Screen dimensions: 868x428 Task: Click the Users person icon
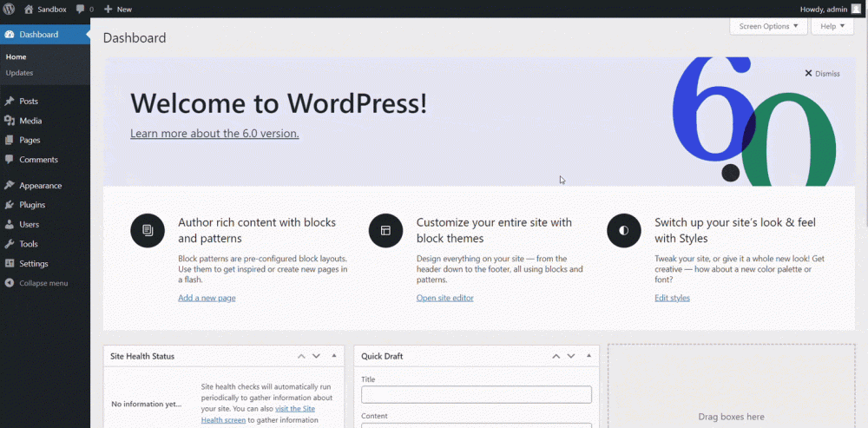10,224
